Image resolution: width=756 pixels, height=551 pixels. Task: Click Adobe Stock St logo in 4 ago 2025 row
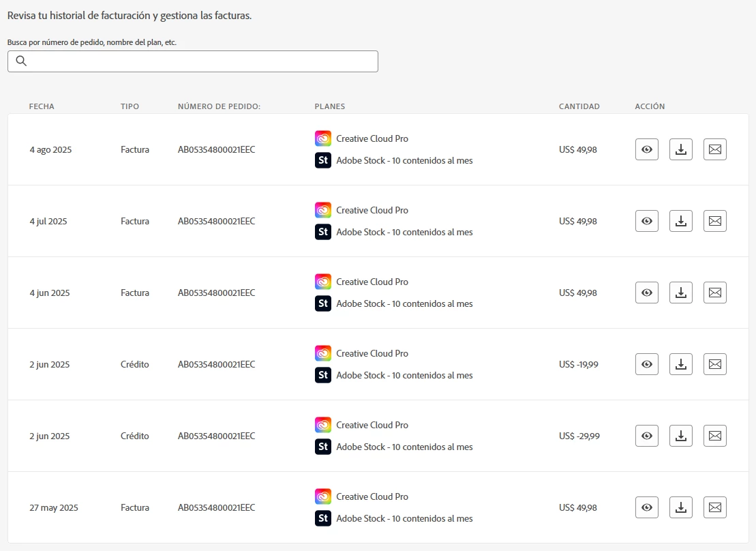[323, 160]
